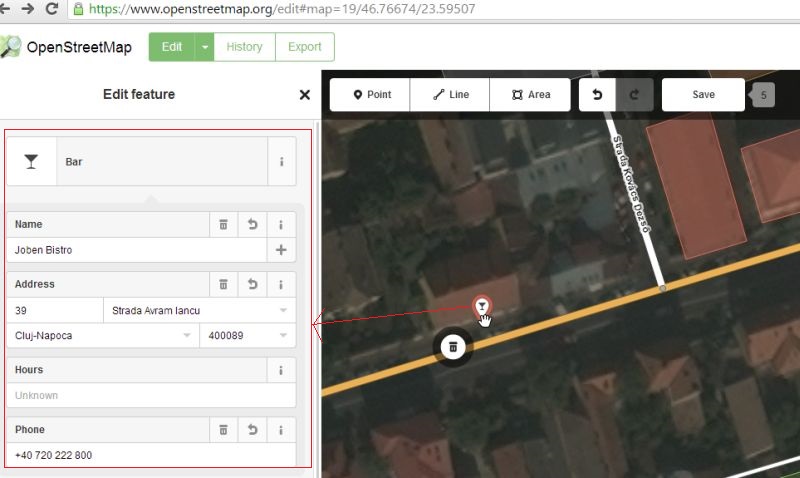Open the Export tab

click(x=305, y=47)
